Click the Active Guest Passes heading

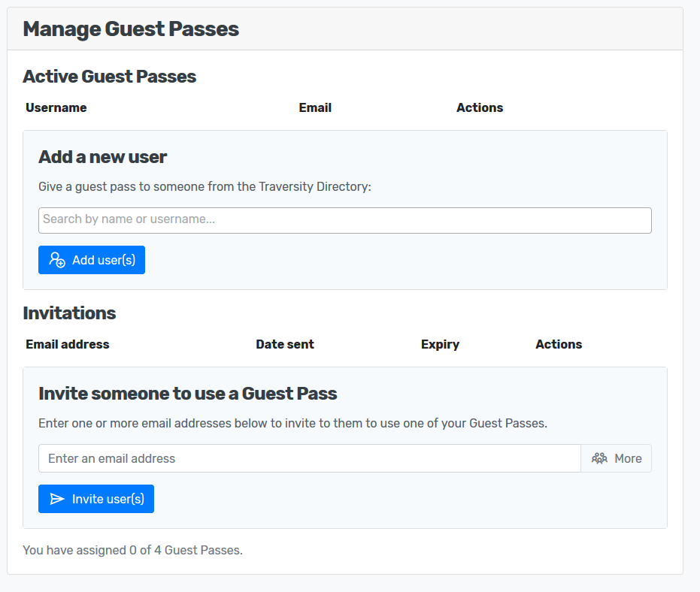(x=110, y=77)
